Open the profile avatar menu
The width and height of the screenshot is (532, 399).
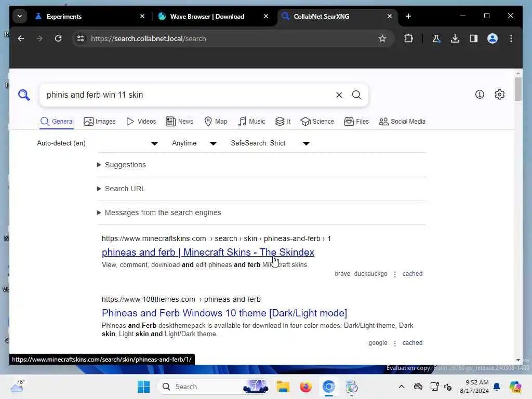point(493,38)
